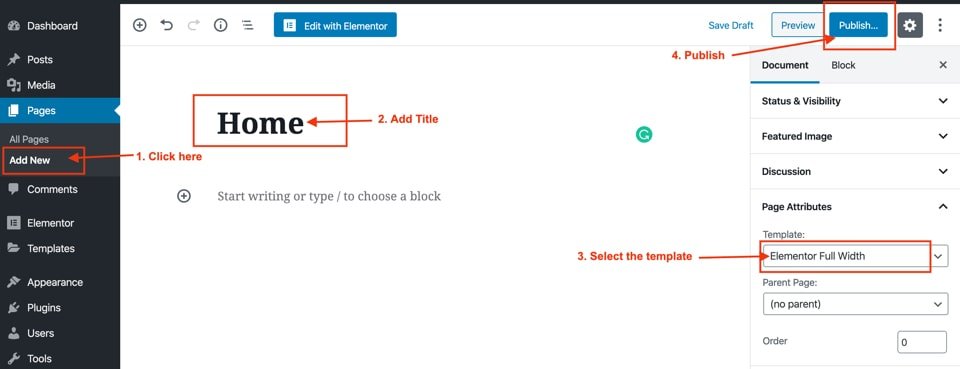Expand the Status & Visibility panel
The height and width of the screenshot is (369, 960).
pyautogui.click(x=855, y=101)
